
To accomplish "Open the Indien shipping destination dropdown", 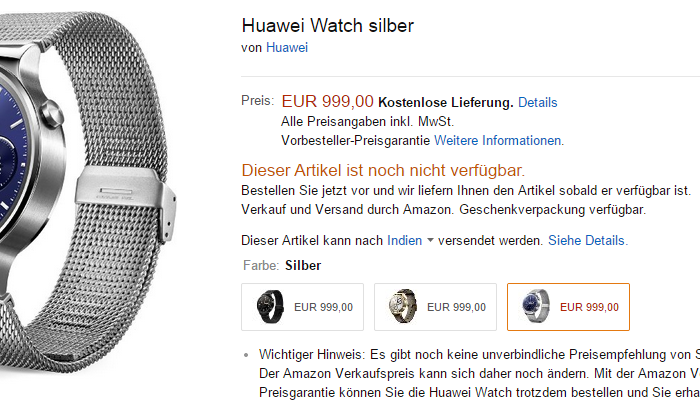I will [x=404, y=241].
